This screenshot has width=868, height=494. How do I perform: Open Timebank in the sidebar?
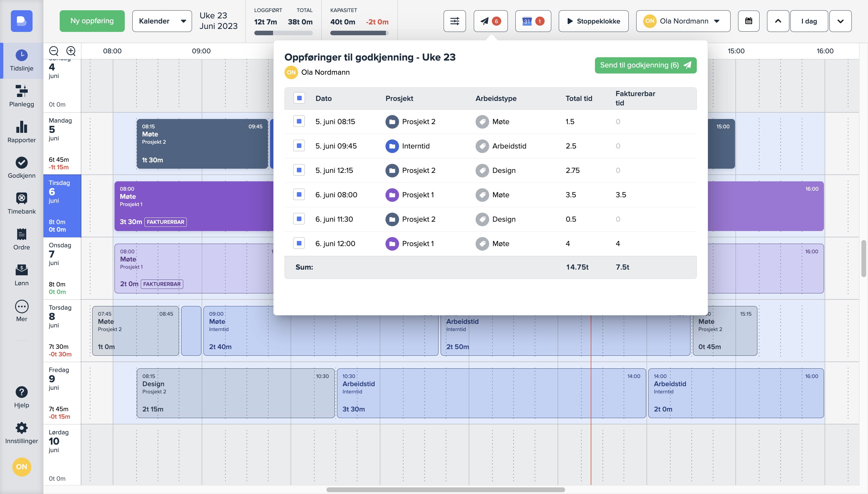tap(21, 204)
